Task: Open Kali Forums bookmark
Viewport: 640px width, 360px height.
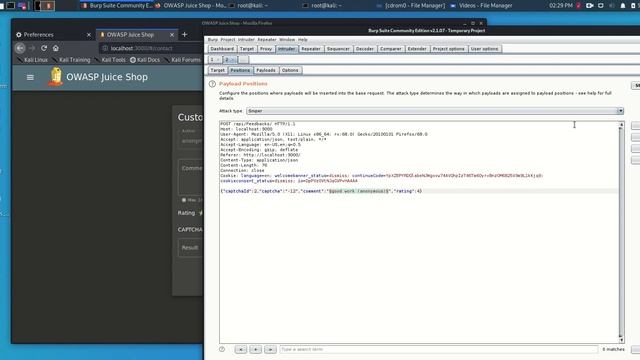Action: click(x=182, y=60)
